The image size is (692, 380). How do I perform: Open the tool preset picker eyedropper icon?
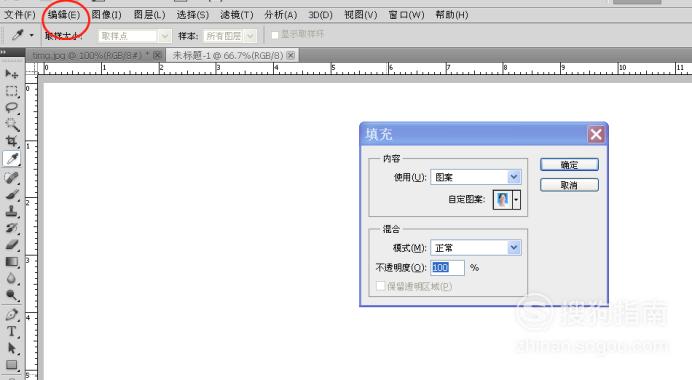tap(18, 35)
